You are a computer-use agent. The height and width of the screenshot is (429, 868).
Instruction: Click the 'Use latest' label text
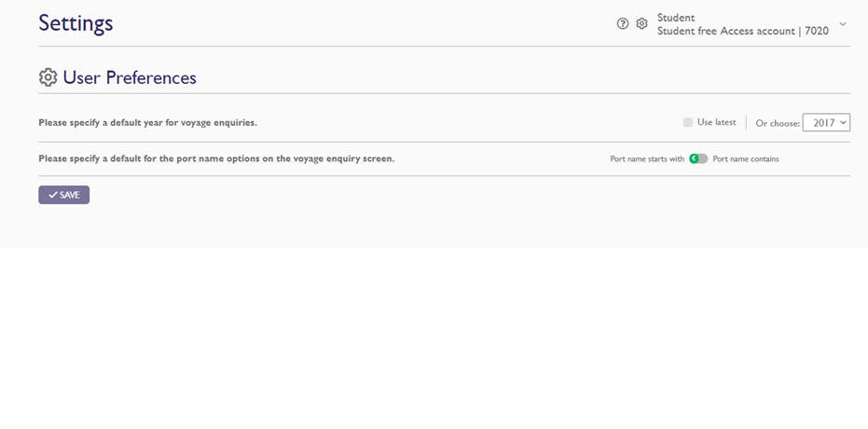click(717, 122)
